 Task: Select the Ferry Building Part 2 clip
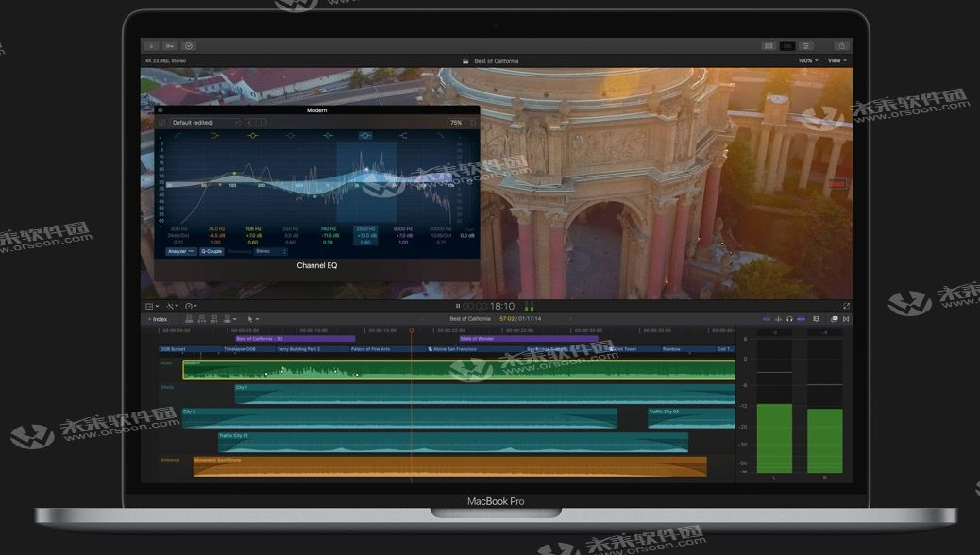pyautogui.click(x=312, y=349)
